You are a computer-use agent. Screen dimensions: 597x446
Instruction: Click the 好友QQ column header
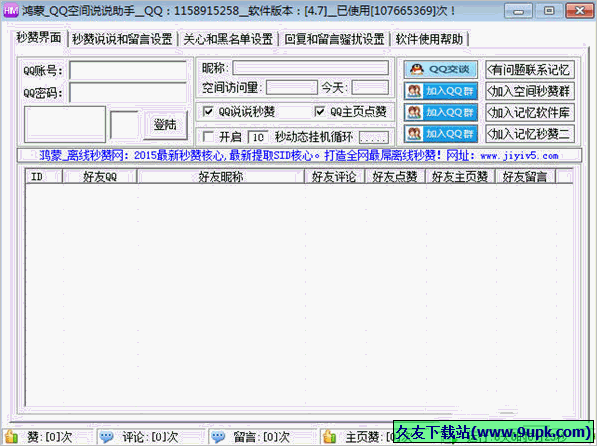(100, 177)
